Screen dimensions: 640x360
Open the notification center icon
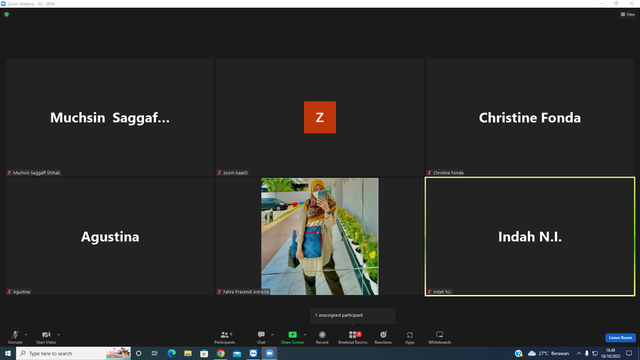pyautogui.click(x=629, y=353)
